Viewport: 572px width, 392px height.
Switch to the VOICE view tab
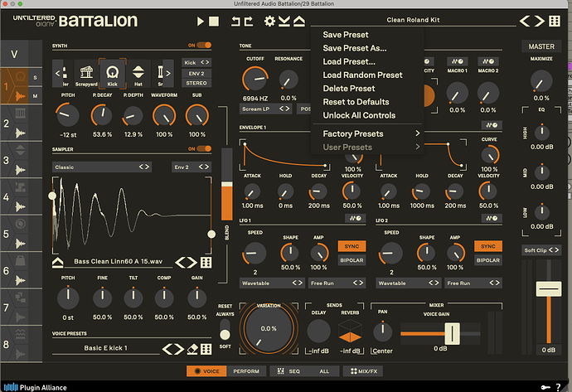click(x=206, y=371)
